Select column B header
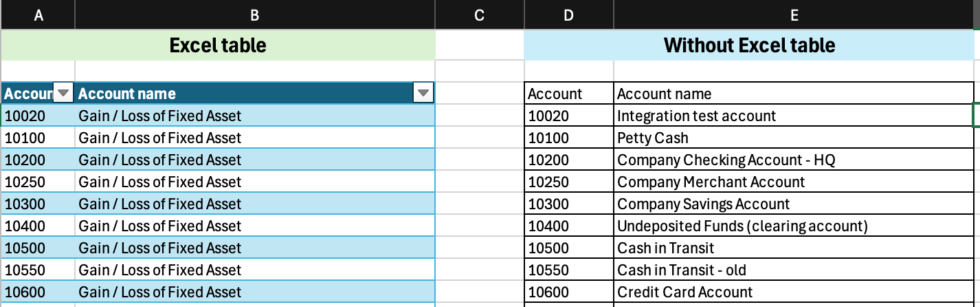Image resolution: width=980 pixels, height=307 pixels. [255, 14]
